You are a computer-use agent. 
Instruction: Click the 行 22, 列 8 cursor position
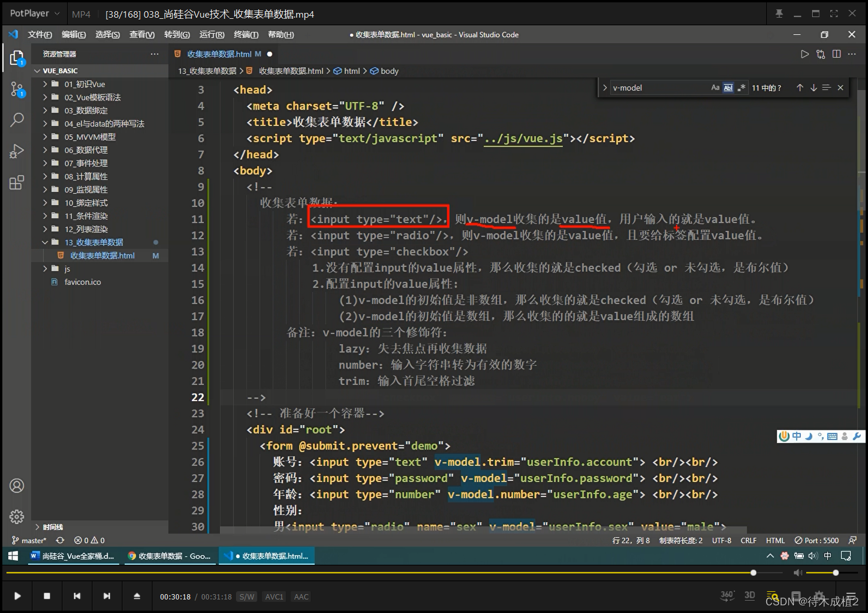pyautogui.click(x=631, y=540)
